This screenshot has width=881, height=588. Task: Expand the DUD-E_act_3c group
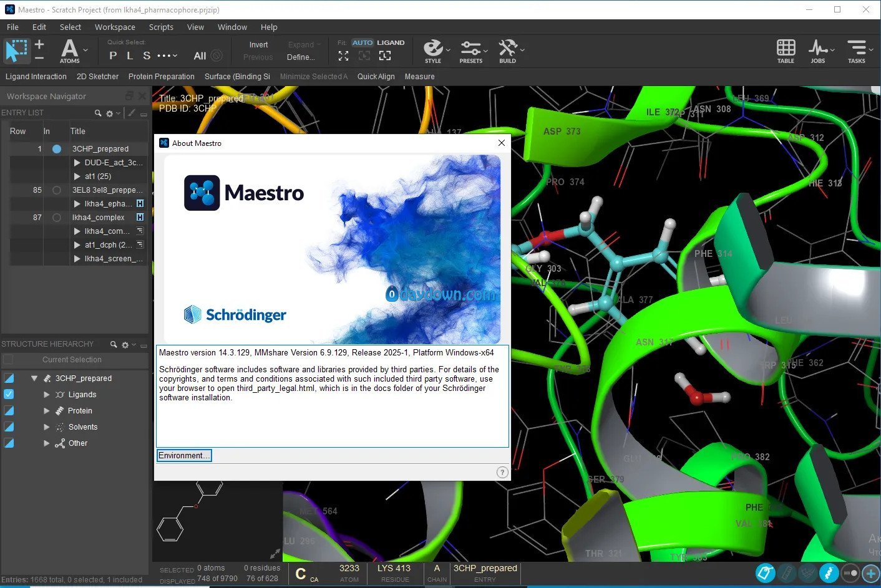click(x=77, y=163)
